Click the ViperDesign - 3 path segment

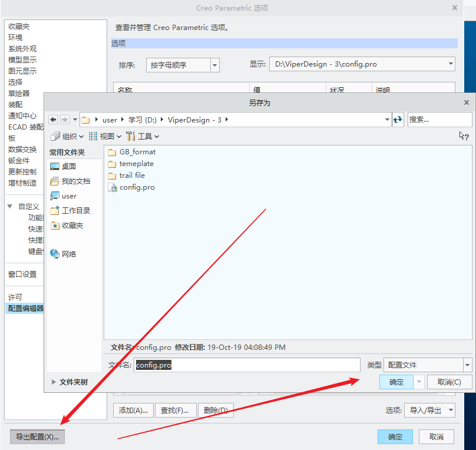click(194, 120)
